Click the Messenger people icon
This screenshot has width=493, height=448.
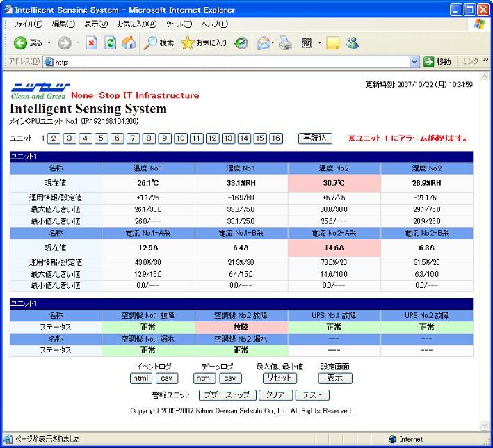coord(352,43)
